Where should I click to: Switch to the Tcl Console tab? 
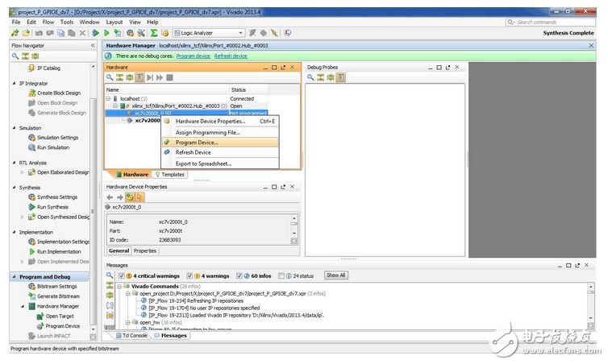(132, 335)
